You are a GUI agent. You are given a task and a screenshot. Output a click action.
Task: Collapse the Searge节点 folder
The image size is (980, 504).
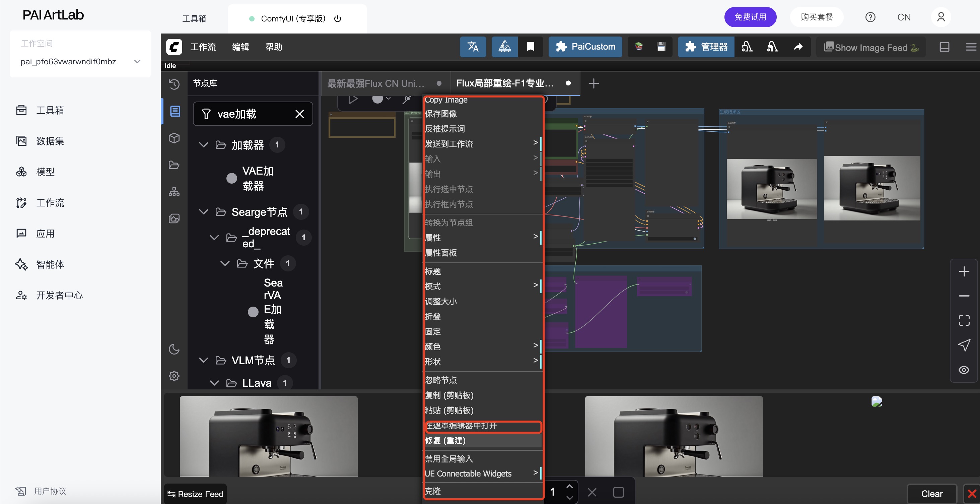pyautogui.click(x=204, y=212)
